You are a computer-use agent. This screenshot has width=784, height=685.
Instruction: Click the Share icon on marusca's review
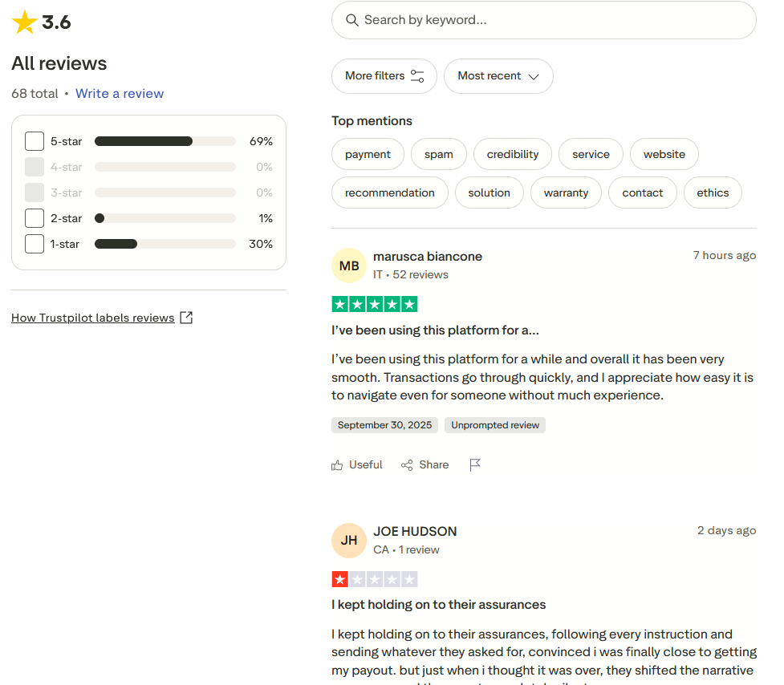coord(407,465)
